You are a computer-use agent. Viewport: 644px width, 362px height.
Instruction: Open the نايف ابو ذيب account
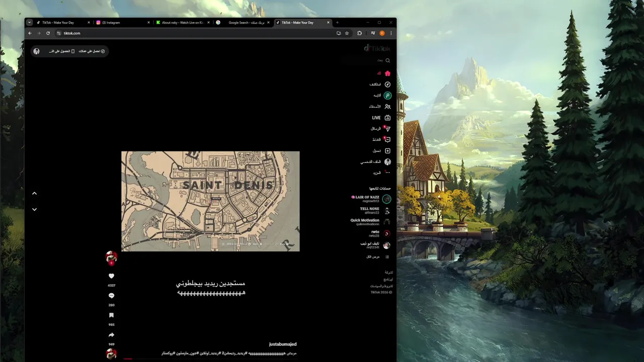(375, 245)
